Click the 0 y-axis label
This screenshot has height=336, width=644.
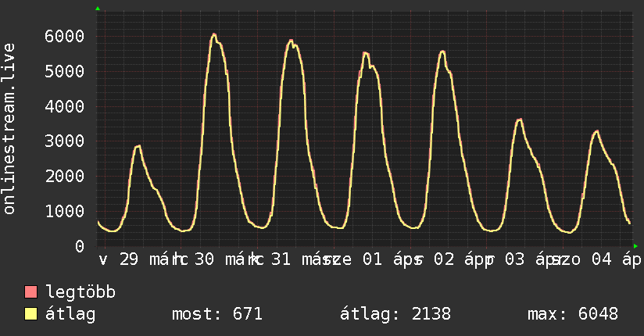point(79,246)
